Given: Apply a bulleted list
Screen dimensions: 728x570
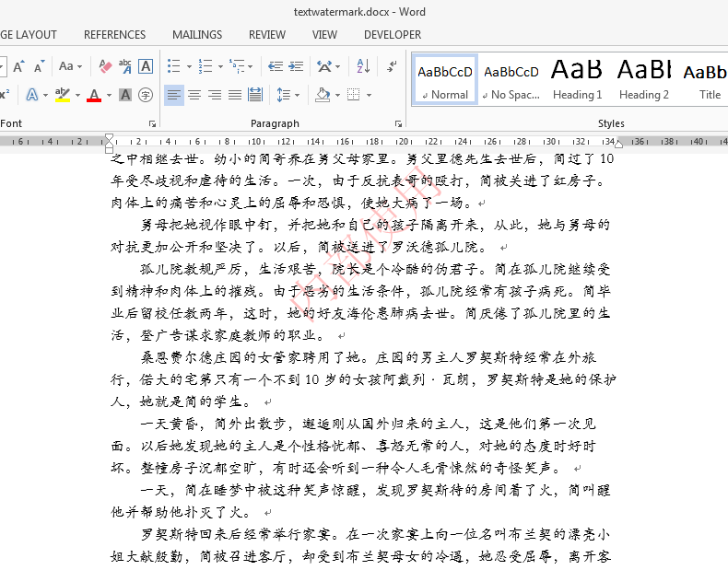Looking at the screenshot, I should pyautogui.click(x=173, y=66).
